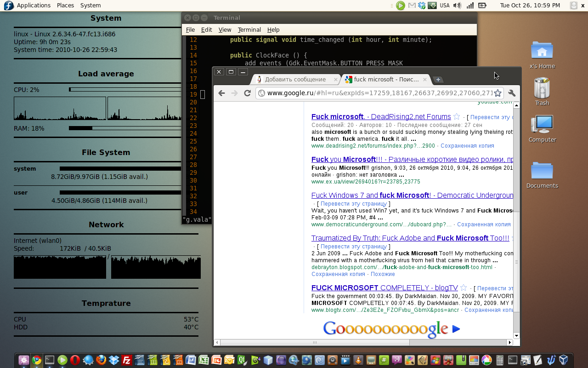Click Chrome's vertical scrollbar thumb
This screenshot has height=368, width=588.
[x=516, y=262]
